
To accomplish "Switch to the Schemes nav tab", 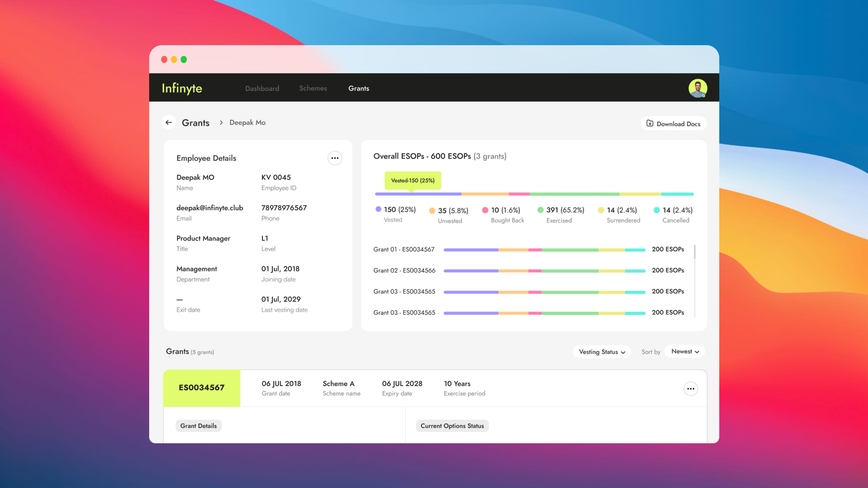I will tap(313, 88).
